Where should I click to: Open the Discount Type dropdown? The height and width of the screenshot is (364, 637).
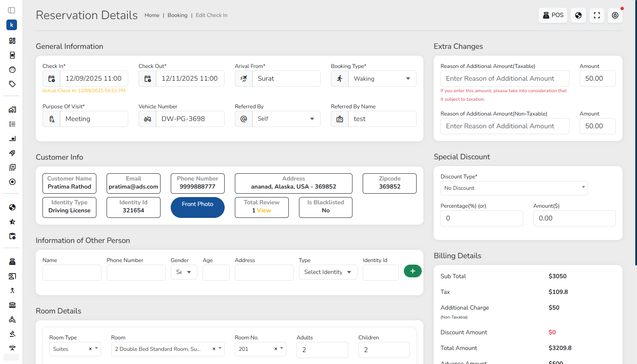click(x=514, y=188)
